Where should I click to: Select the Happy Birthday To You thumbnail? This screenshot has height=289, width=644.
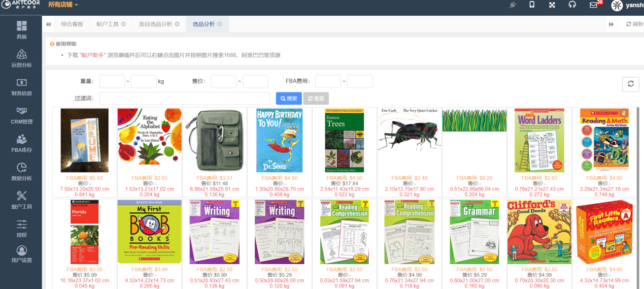[x=279, y=140]
